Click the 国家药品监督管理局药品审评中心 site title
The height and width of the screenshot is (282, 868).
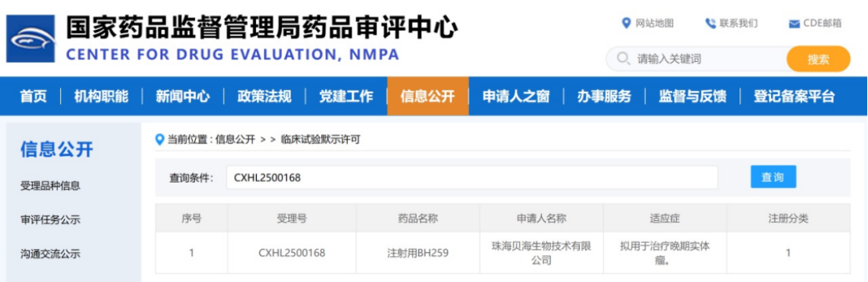(x=262, y=27)
